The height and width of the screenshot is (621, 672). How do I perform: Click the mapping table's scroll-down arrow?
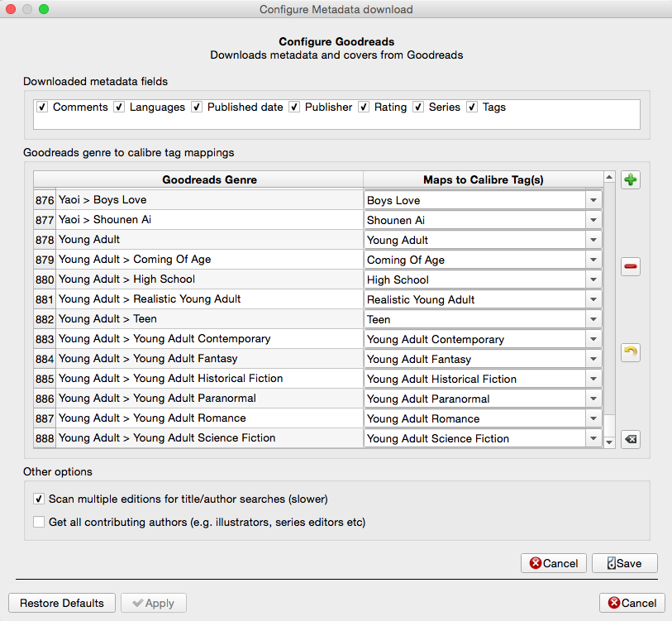click(610, 442)
